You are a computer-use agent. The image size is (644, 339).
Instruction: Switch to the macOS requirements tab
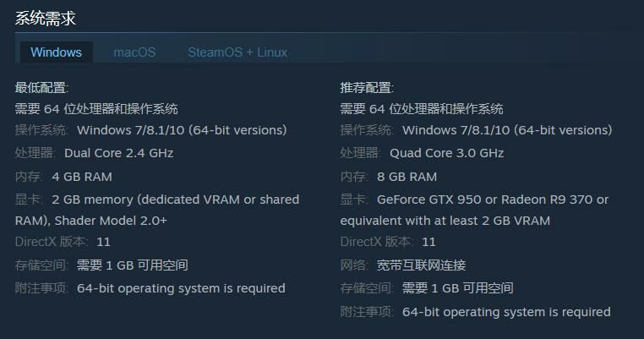click(x=134, y=52)
